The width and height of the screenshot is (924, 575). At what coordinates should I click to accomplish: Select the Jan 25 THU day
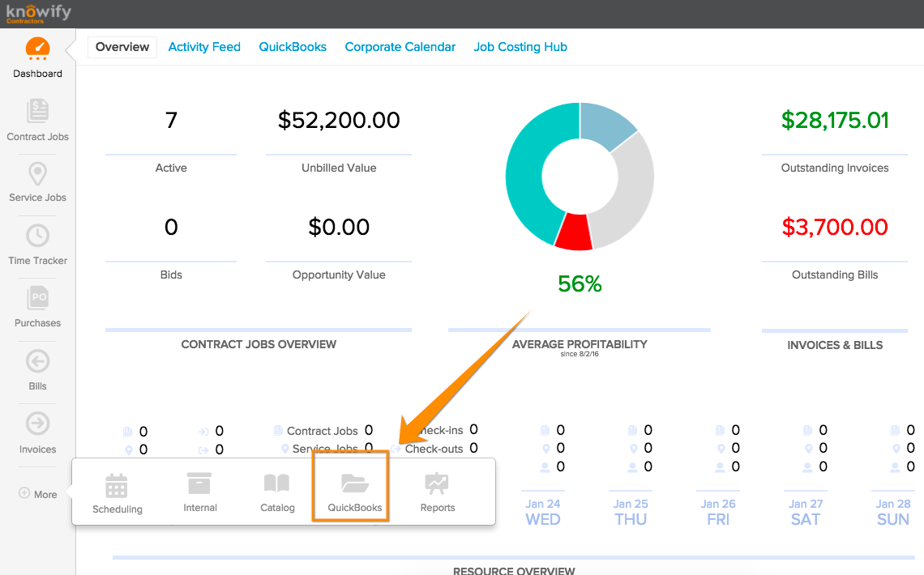click(x=631, y=512)
